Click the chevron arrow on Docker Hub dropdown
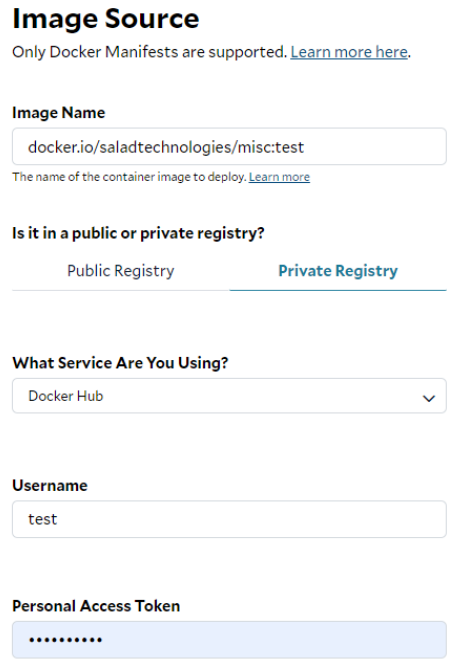451x662 pixels. pyautogui.click(x=429, y=398)
